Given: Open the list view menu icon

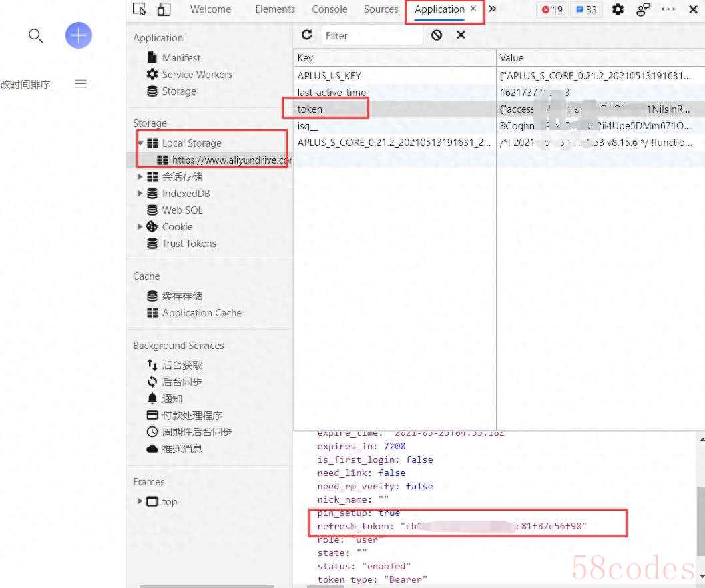Looking at the screenshot, I should 81,84.
